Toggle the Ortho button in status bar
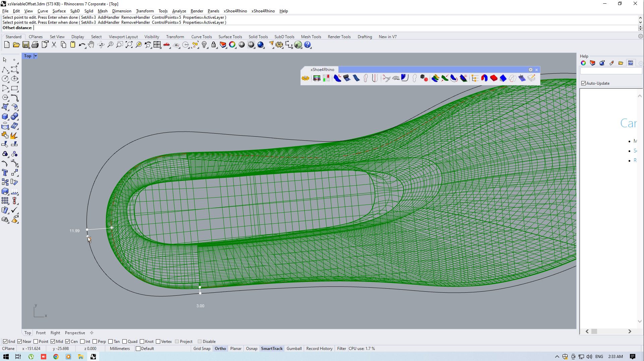 click(x=220, y=349)
